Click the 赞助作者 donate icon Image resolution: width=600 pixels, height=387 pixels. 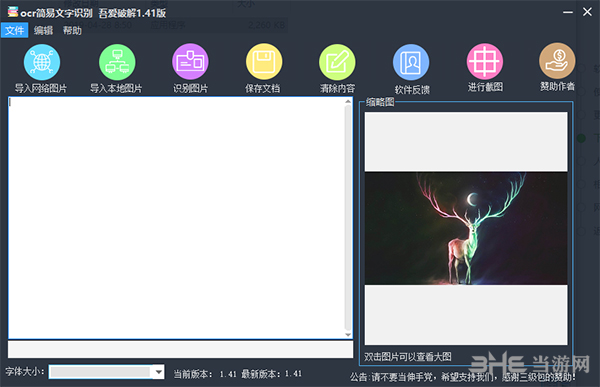[x=557, y=60]
